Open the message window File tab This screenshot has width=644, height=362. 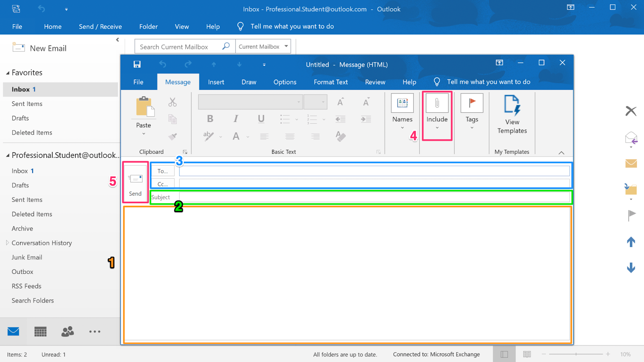pos(138,82)
